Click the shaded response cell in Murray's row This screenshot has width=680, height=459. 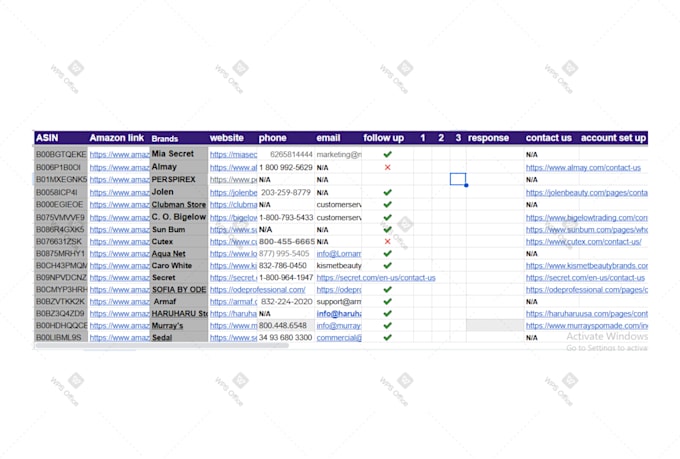495,325
